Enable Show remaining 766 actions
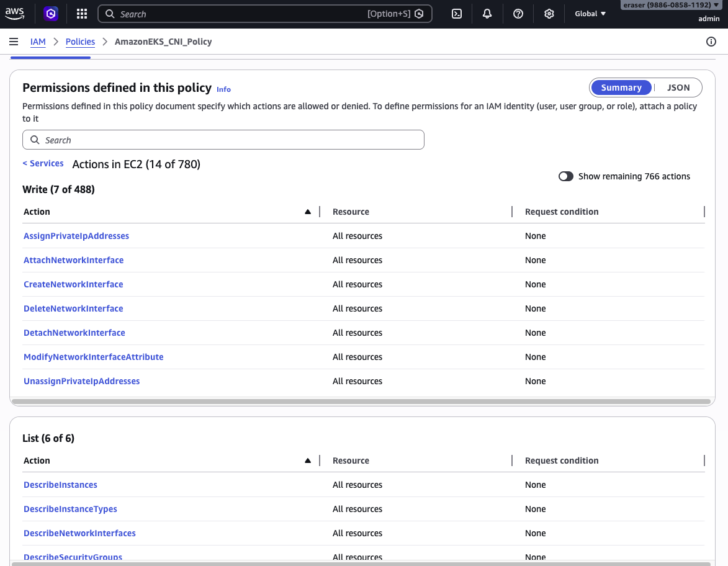This screenshot has width=728, height=566. (x=565, y=176)
